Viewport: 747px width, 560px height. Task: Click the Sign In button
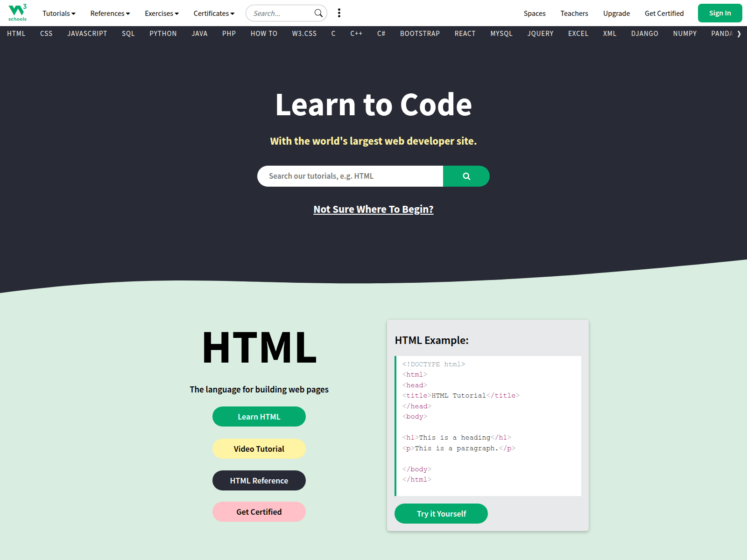coord(720,13)
